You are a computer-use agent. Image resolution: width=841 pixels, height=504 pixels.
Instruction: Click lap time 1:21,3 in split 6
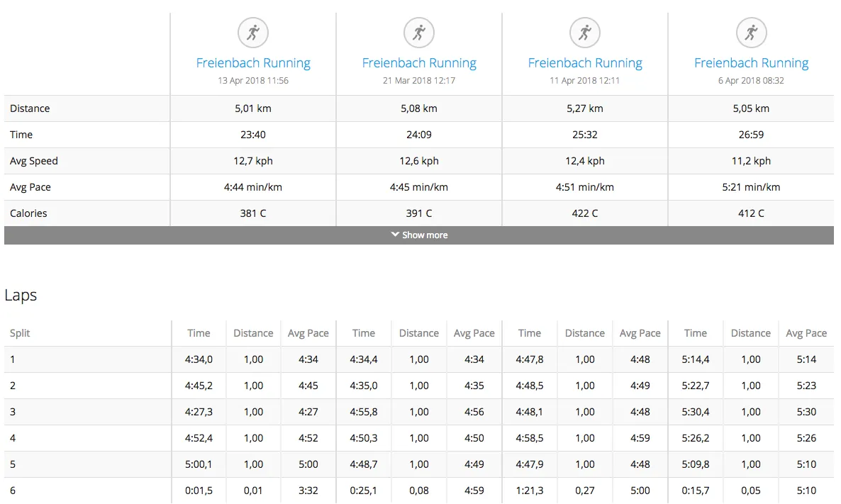530,491
